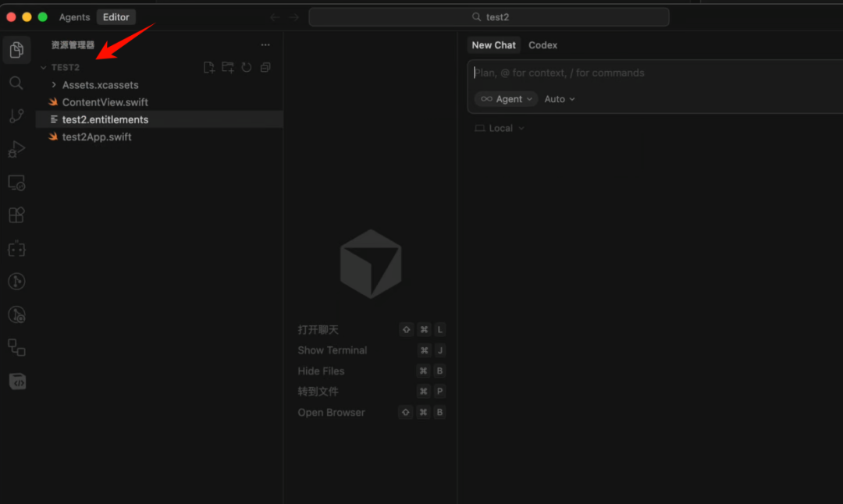
Task: Open explorer more actions ellipsis
Action: point(265,45)
